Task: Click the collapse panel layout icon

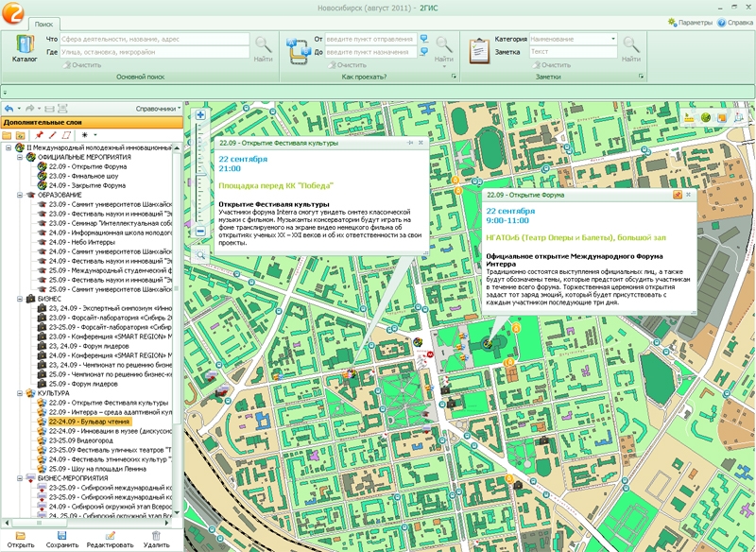Action: point(49,109)
